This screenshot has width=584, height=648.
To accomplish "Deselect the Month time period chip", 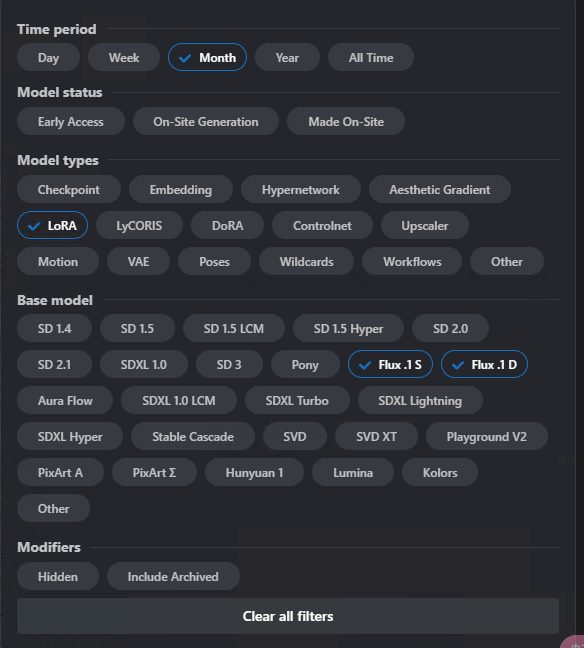I will (207, 57).
